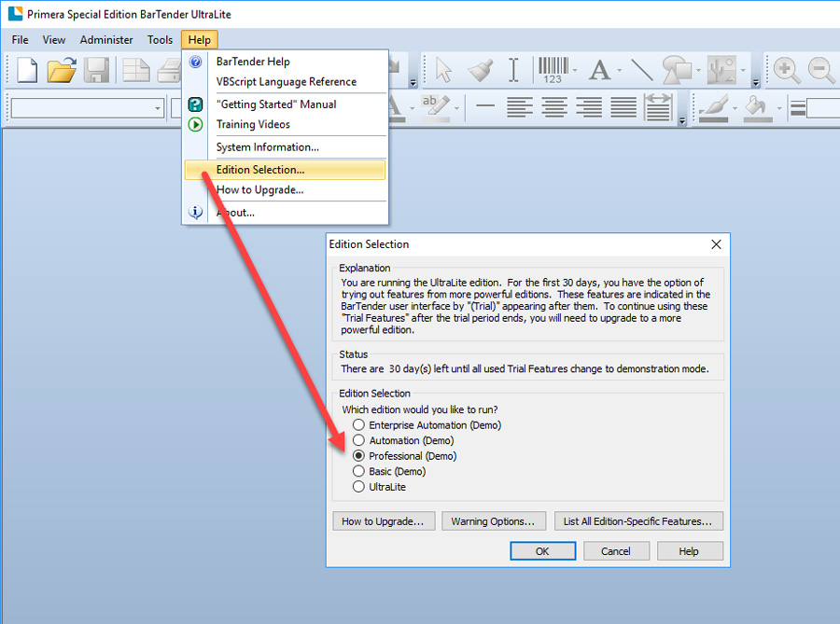
Task: Choose Edition Selection... menu entry
Action: tap(285, 170)
